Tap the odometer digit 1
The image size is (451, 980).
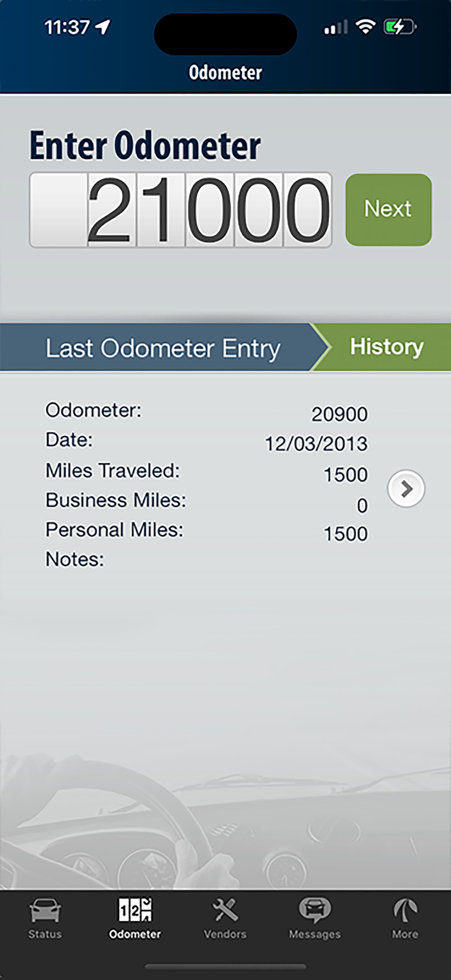[x=161, y=209]
